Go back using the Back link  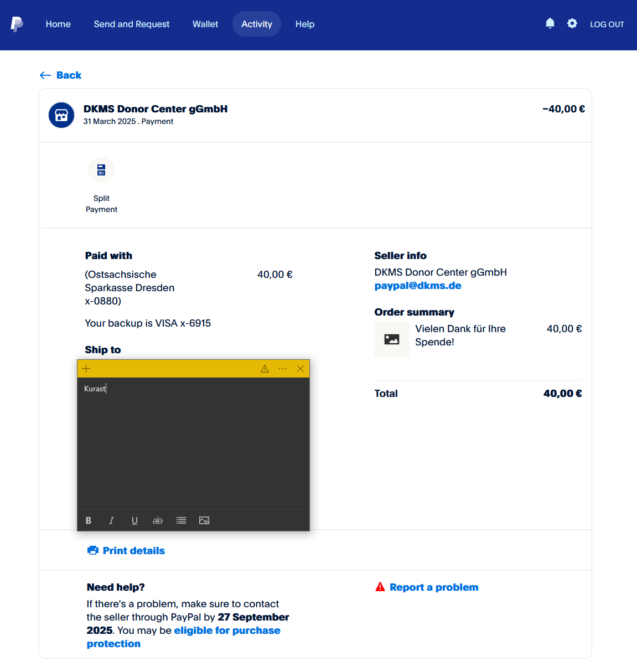click(61, 75)
